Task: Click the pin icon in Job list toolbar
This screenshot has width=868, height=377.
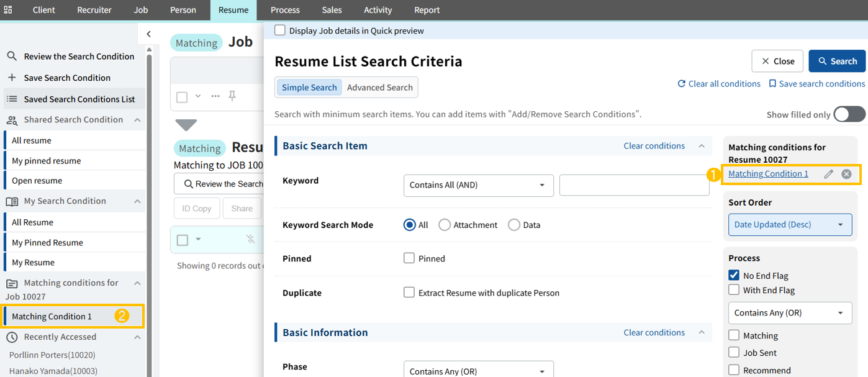Action: (x=232, y=96)
